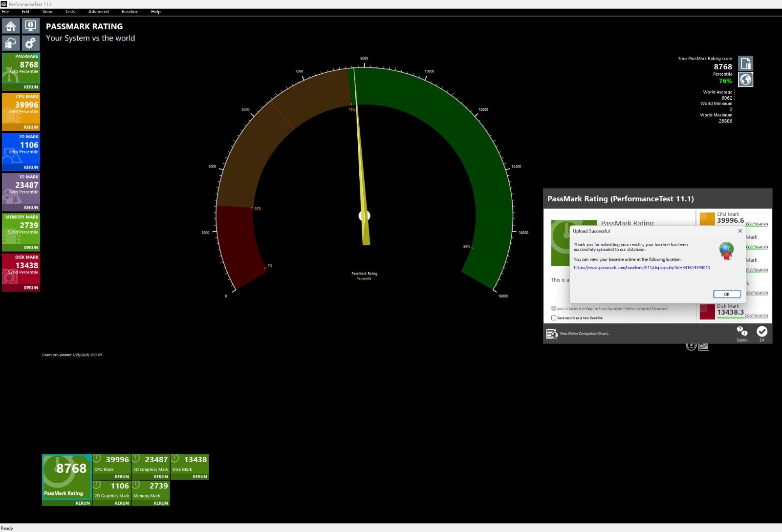
Task: Click OK in the Upload Successful dialog
Action: point(727,294)
